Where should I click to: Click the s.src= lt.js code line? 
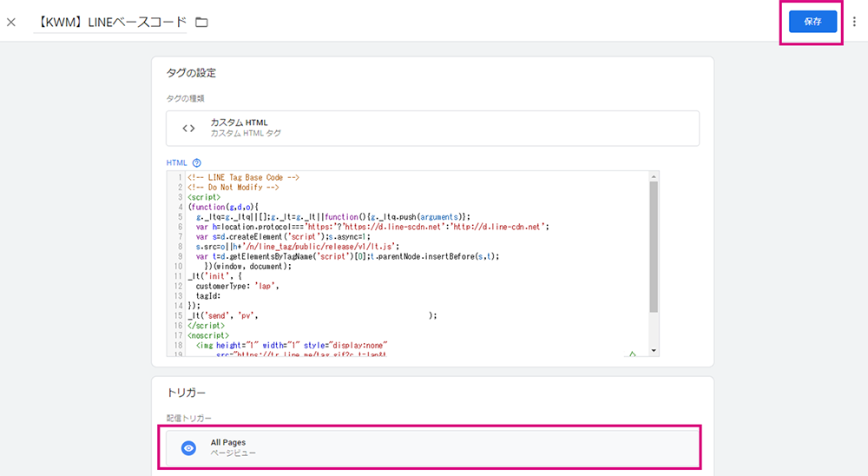click(297, 247)
